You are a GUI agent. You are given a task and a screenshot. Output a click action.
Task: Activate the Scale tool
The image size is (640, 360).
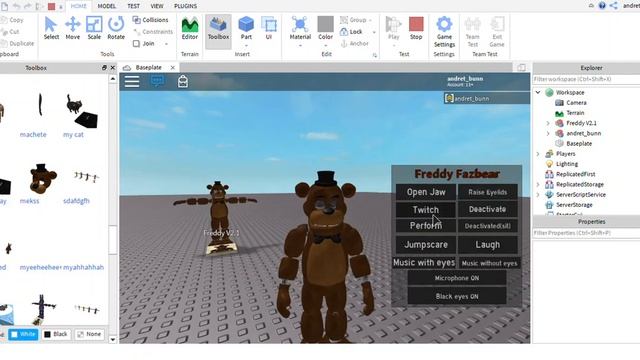[94, 28]
